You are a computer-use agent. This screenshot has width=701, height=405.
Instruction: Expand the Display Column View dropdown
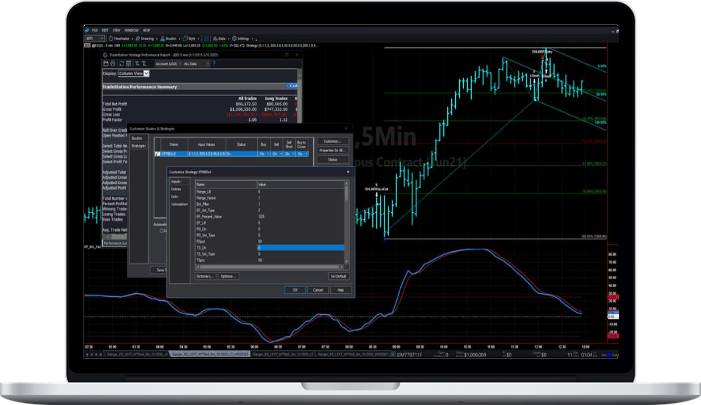point(146,73)
